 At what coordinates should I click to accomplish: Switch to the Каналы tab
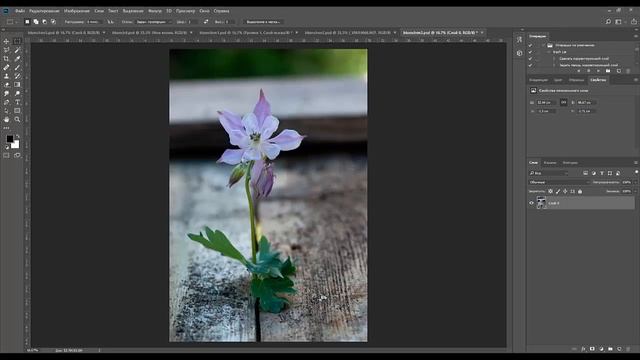point(550,162)
